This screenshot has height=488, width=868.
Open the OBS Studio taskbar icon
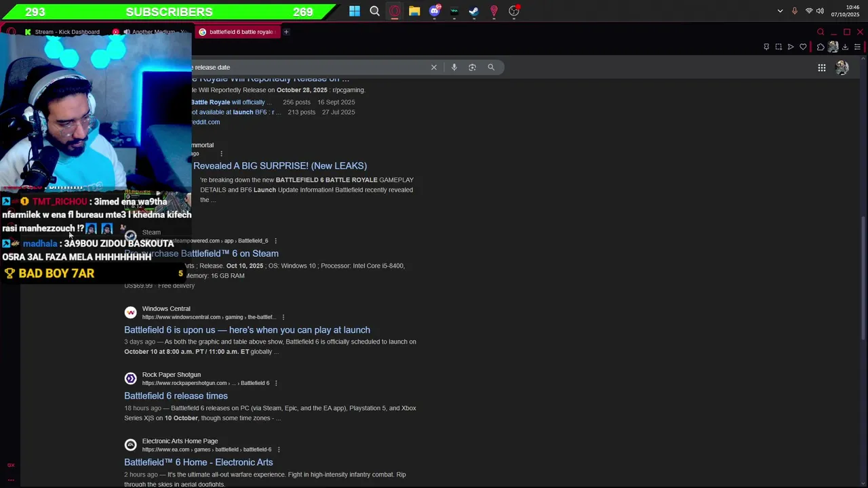pos(514,11)
